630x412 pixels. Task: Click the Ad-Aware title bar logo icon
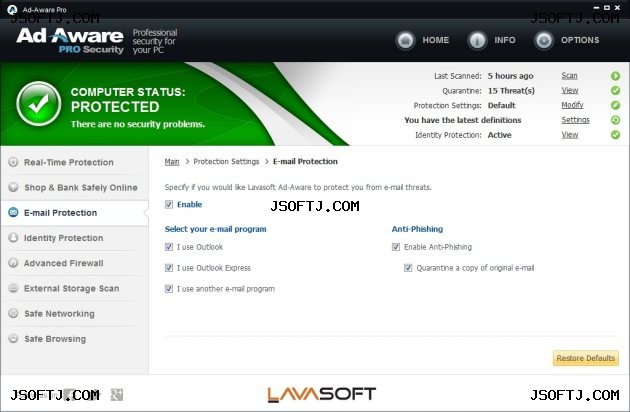click(12, 9)
